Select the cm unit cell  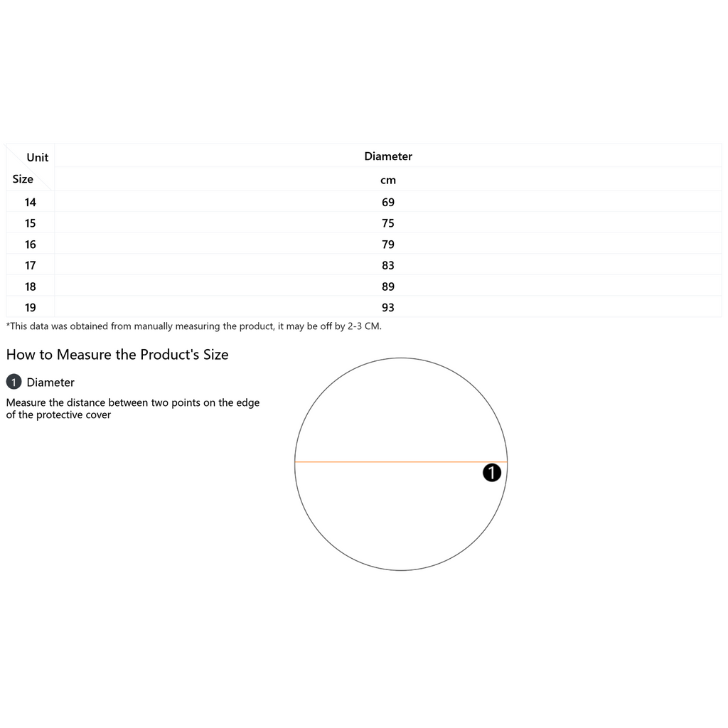[388, 181]
